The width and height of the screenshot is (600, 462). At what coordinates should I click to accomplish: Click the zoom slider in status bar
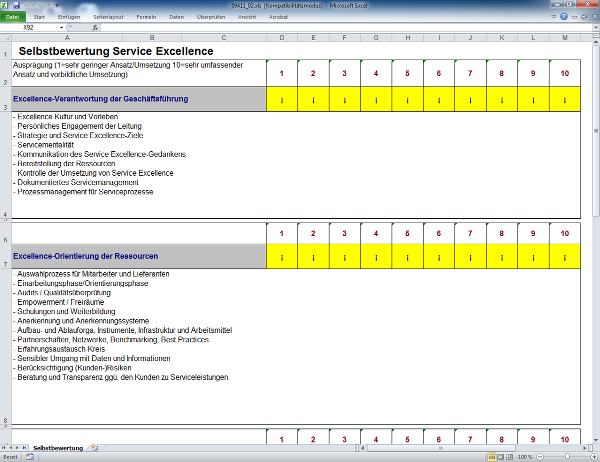566,457
